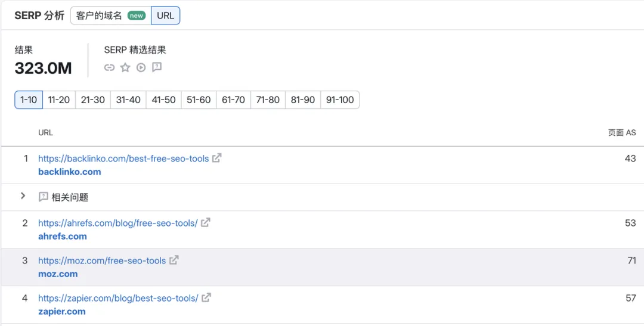
Task: Click the 页面 AS column header
Action: pyautogui.click(x=622, y=133)
